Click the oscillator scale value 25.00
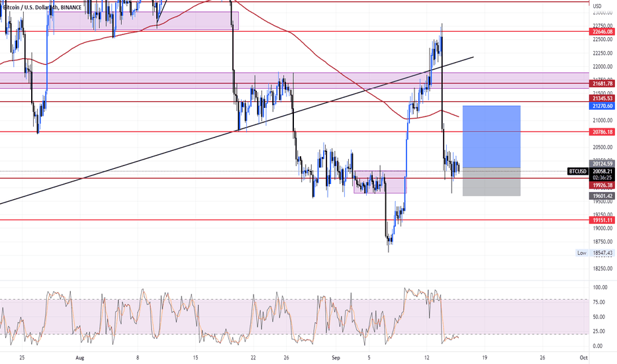The width and height of the screenshot is (617, 364). pyautogui.click(x=600, y=332)
